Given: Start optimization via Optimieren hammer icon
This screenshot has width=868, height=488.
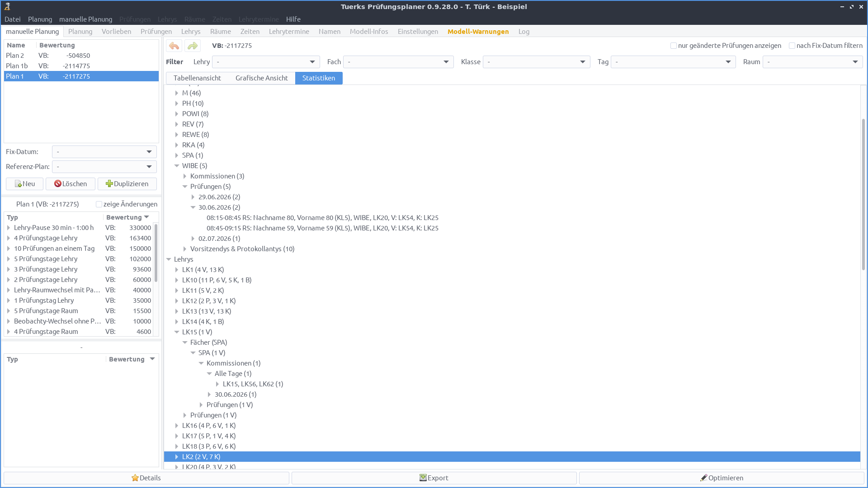Looking at the screenshot, I should click(x=704, y=478).
